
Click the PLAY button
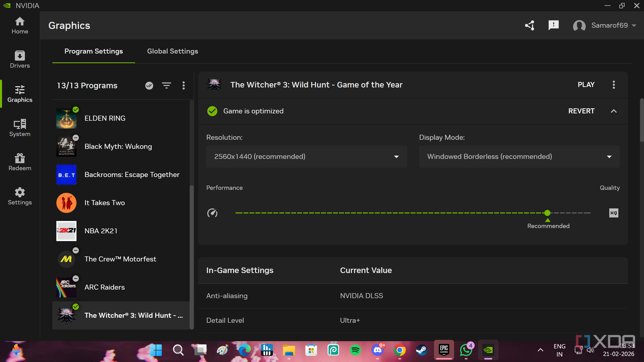pos(586,85)
